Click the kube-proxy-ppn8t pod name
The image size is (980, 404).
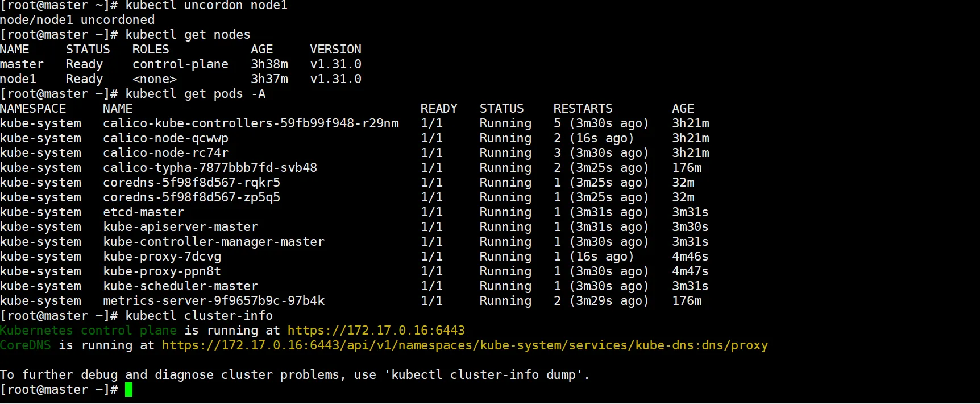point(162,271)
